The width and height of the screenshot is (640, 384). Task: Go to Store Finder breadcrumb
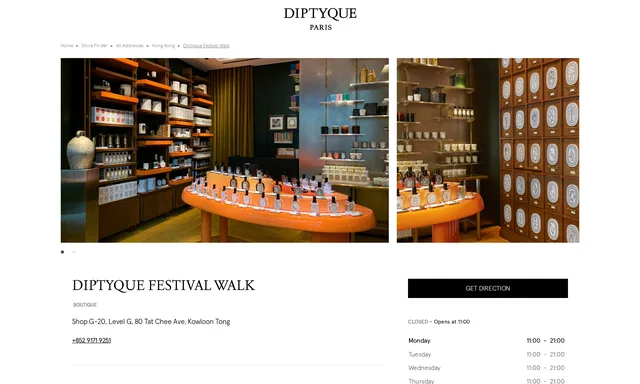click(94, 46)
